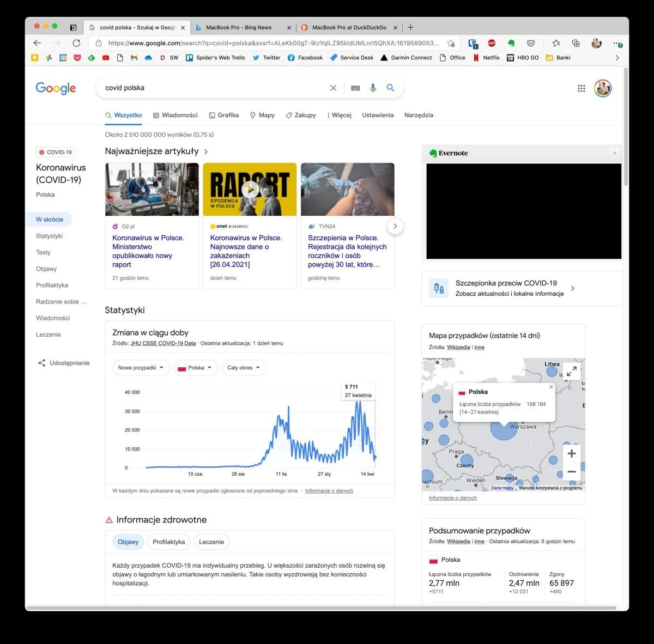Open the Google apps grid
The width and height of the screenshot is (654, 644).
coord(582,88)
